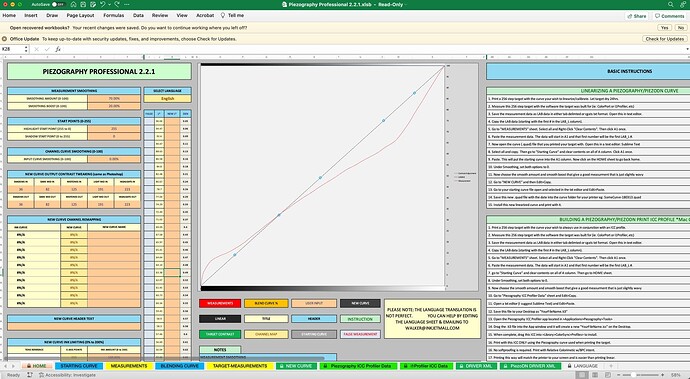The image size is (690, 379).
Task: Click the Save As (pencil disk) icon
Action: coord(93,4)
